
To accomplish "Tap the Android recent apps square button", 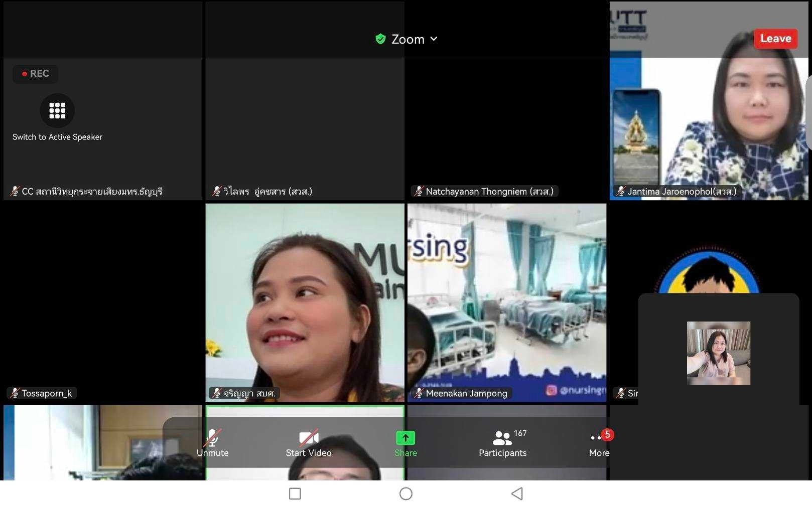I will click(295, 494).
